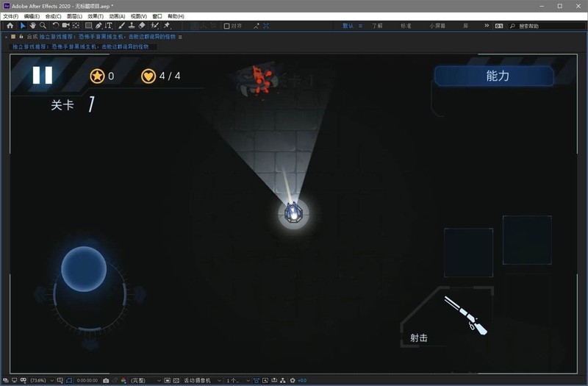Click the Home icon in the toolbar
Image resolution: width=588 pixels, height=386 pixels.
coord(10,26)
